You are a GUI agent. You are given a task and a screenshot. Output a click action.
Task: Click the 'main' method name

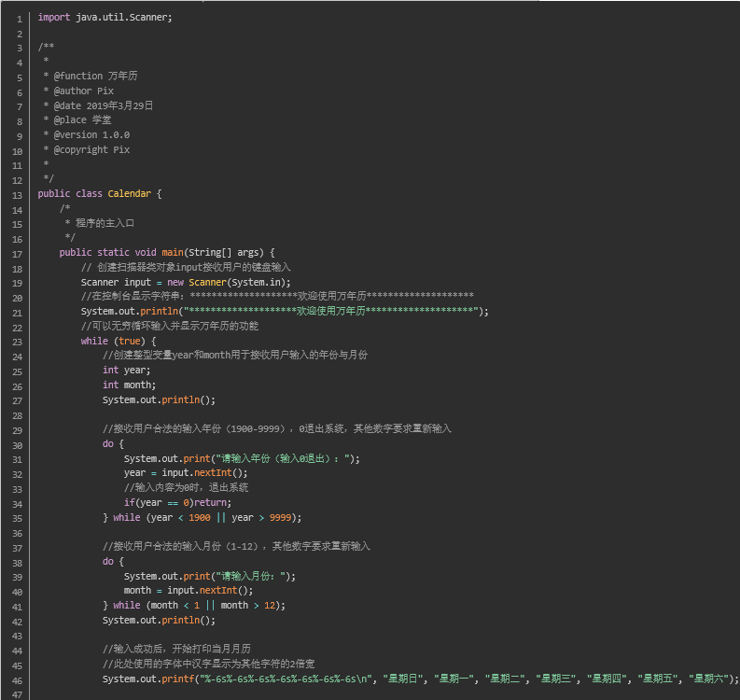[x=173, y=253]
